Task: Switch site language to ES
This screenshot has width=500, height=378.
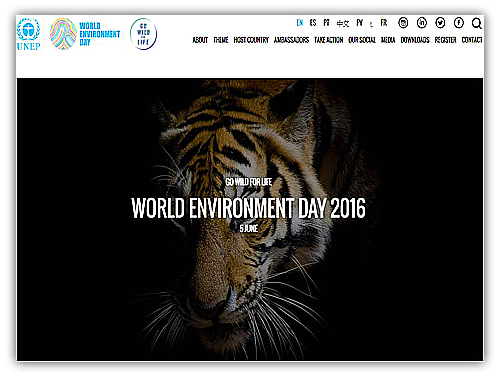Action: 313,23
